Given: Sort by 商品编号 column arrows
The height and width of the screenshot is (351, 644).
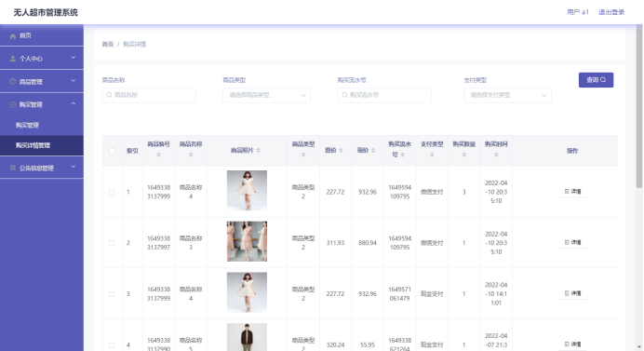Looking at the screenshot, I should point(158,155).
